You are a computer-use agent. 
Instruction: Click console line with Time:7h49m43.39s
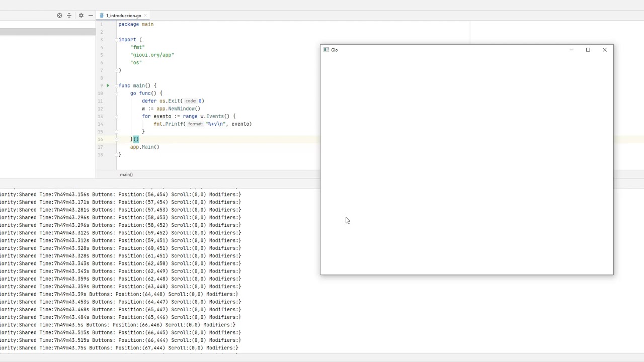point(119,294)
